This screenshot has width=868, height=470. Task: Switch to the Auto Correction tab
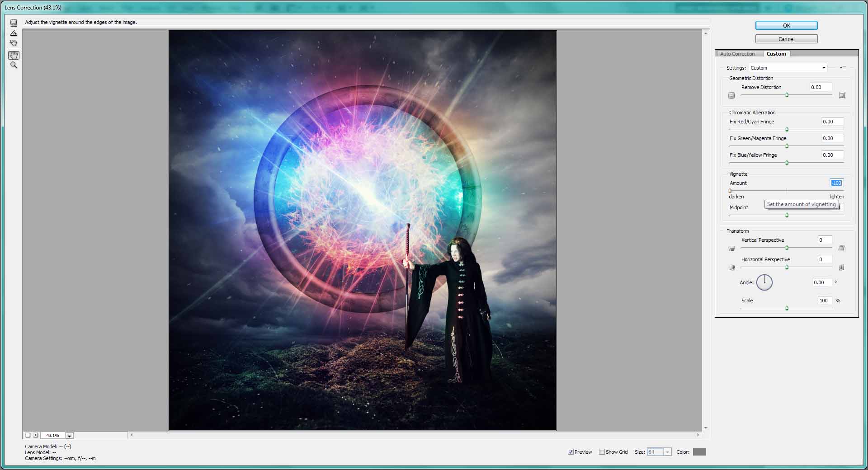pos(737,54)
